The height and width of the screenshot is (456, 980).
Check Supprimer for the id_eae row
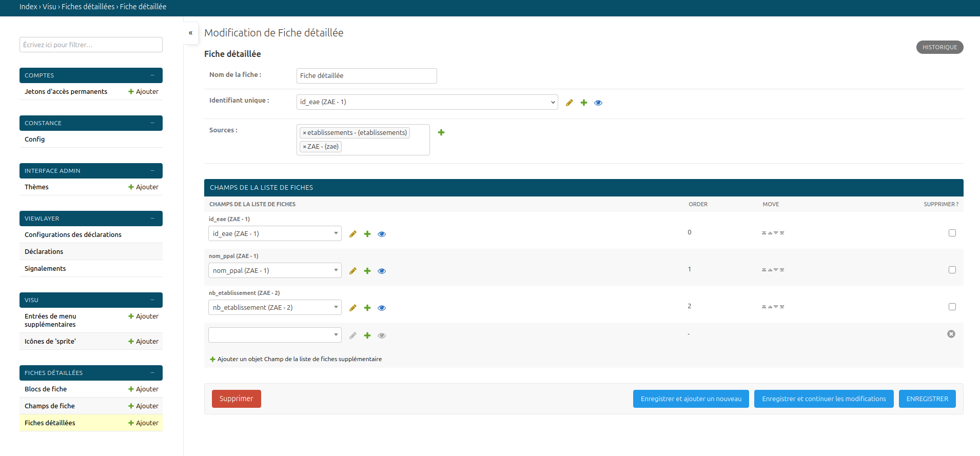coord(952,233)
